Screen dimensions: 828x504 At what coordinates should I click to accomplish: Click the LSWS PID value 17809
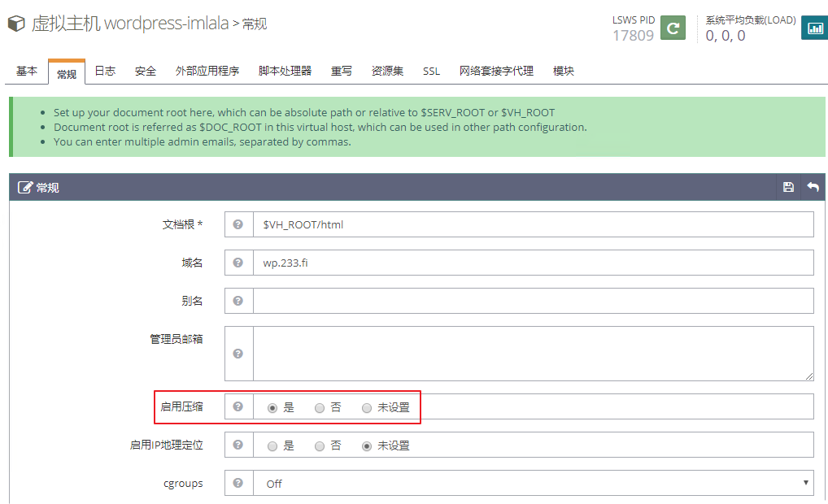click(633, 35)
